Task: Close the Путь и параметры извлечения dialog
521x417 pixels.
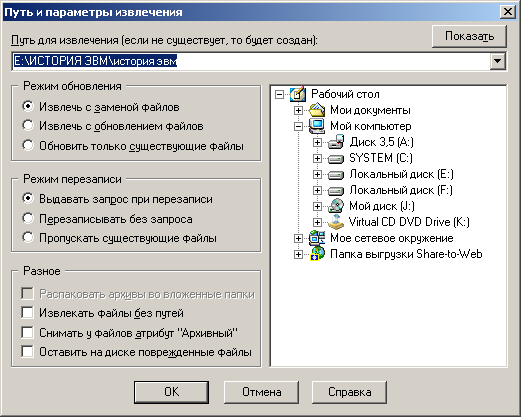Action: tap(508, 12)
